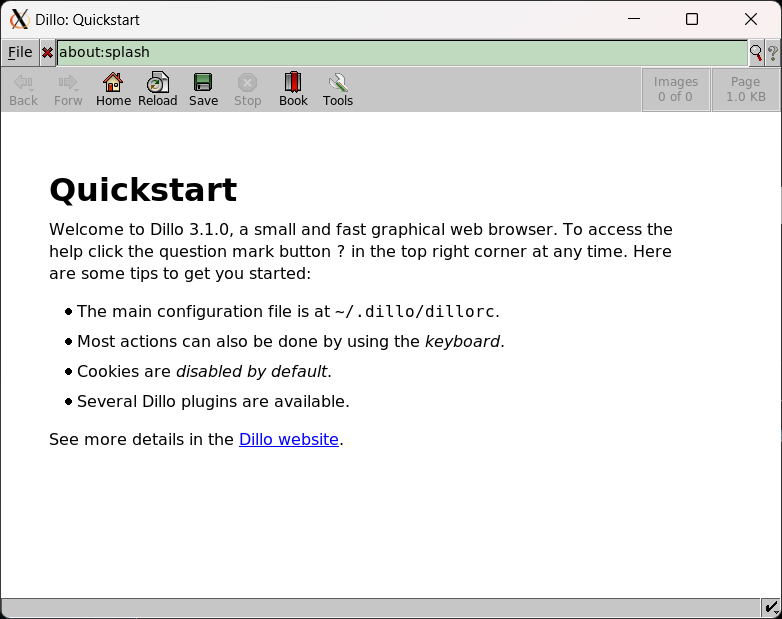The height and width of the screenshot is (619, 782).
Task: Open the Forw history dropdown arrow
Action: coord(76,90)
